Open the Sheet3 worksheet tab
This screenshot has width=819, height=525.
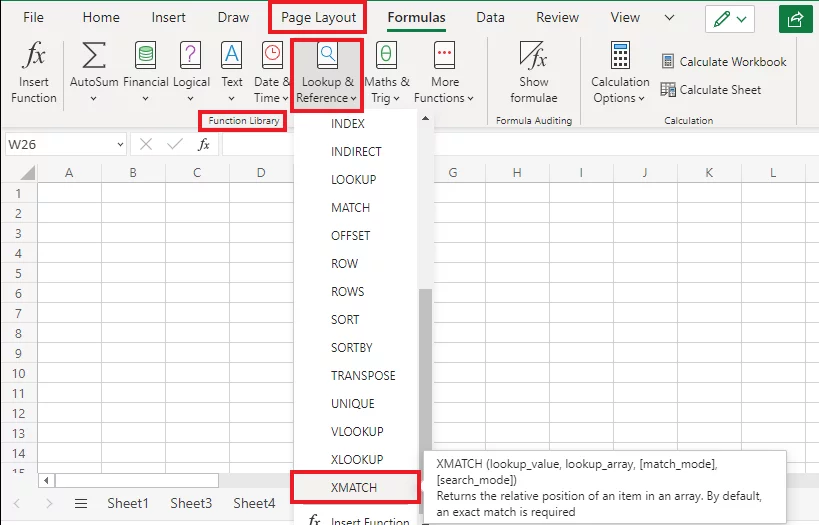[x=191, y=504]
